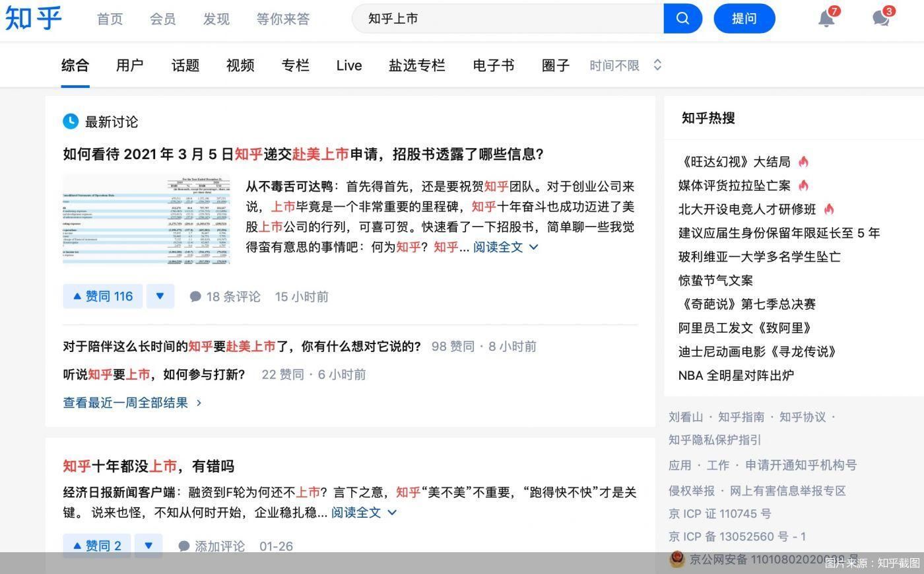
Task: Open 申请开通知乎机构号 footer link
Action: pyautogui.click(x=801, y=465)
